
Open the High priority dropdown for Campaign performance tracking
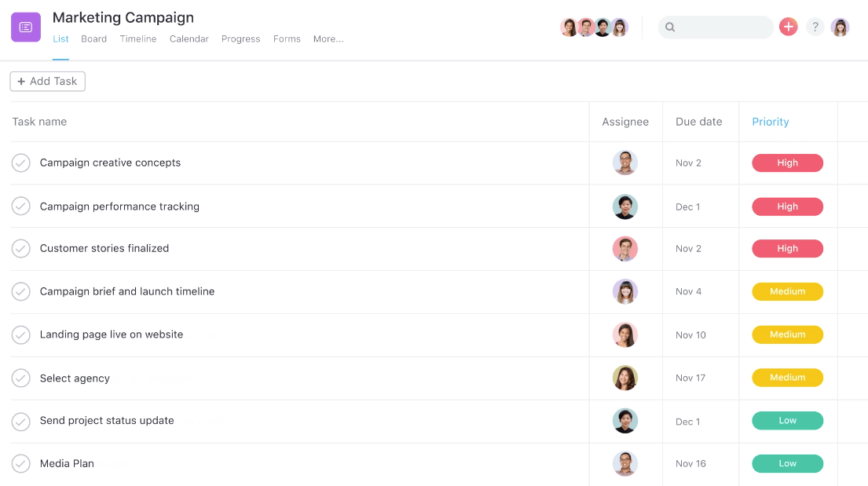[787, 206]
